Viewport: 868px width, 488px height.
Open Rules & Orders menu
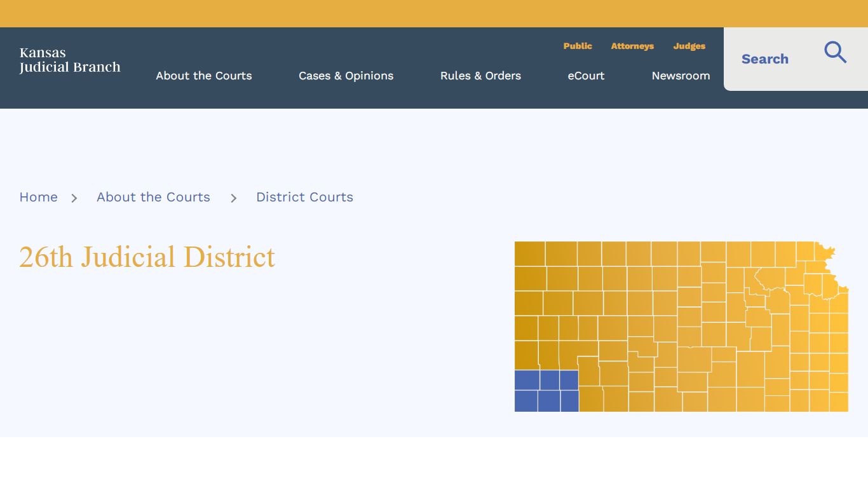pyautogui.click(x=480, y=76)
